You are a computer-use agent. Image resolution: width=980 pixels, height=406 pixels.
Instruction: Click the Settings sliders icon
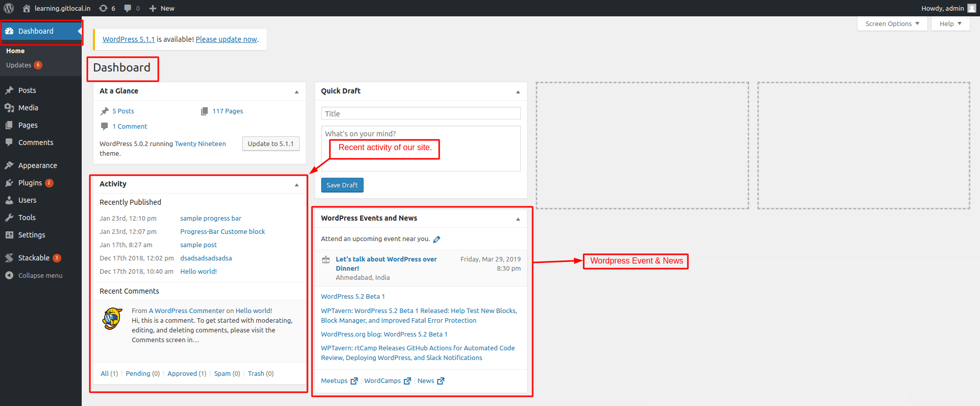(x=9, y=235)
